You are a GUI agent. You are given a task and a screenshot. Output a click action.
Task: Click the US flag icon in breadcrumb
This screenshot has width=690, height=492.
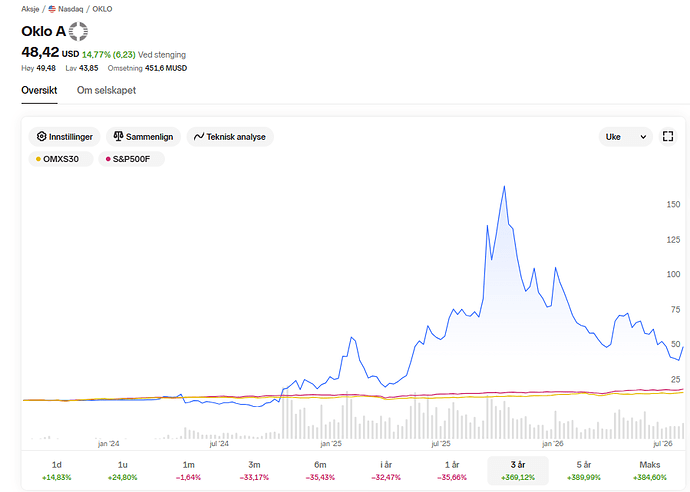tap(52, 9)
